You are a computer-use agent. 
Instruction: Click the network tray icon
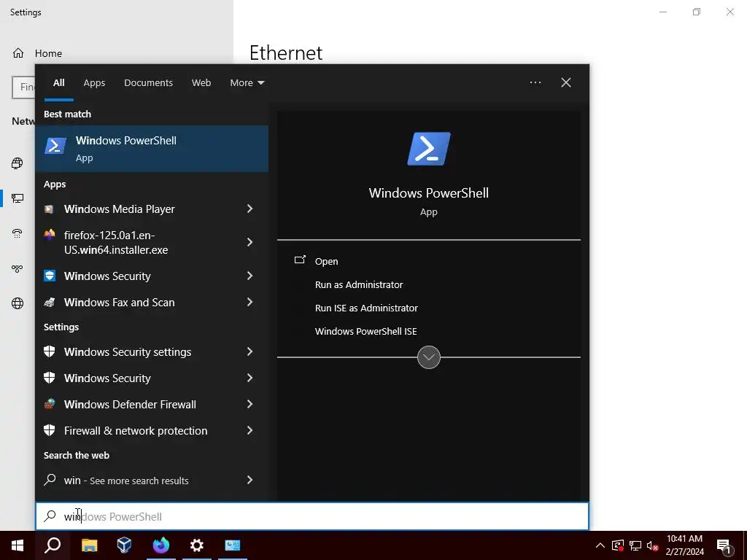point(635,545)
